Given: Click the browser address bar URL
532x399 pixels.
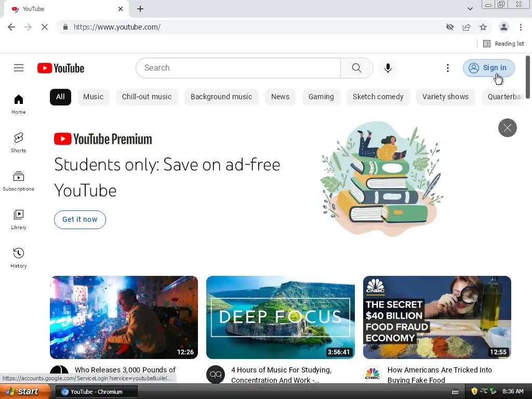Looking at the screenshot, I should (117, 27).
